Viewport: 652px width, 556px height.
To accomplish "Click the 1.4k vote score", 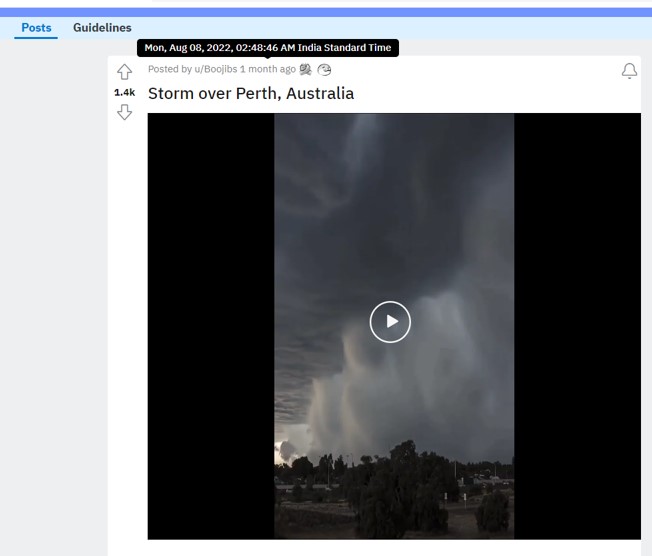I will pos(124,92).
